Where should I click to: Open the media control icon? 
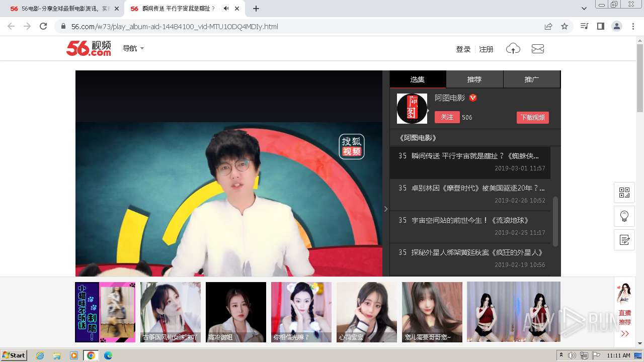pos(584,26)
